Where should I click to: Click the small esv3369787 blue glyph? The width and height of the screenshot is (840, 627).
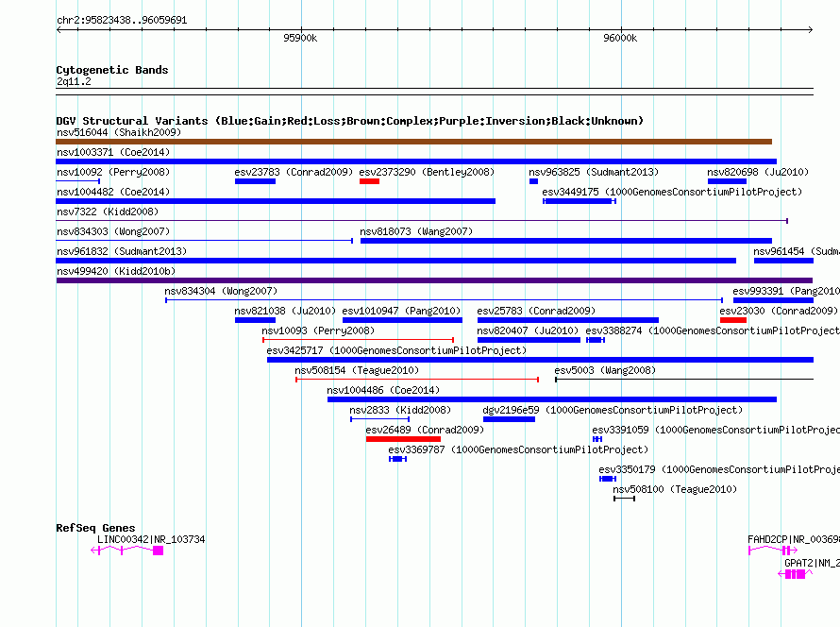tap(398, 459)
